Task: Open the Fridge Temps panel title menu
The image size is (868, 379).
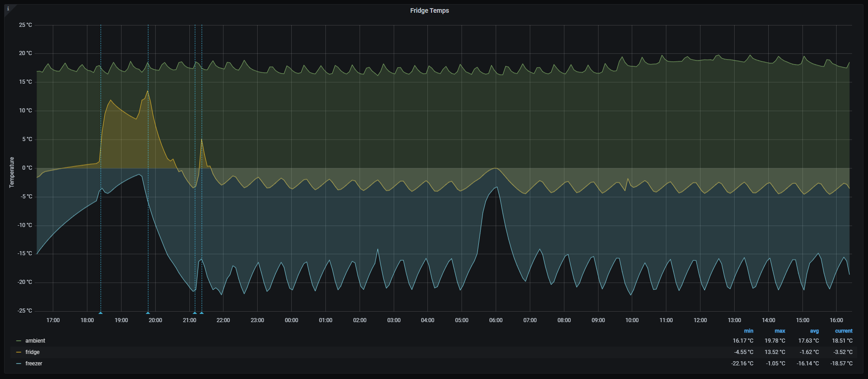Action: coord(429,10)
